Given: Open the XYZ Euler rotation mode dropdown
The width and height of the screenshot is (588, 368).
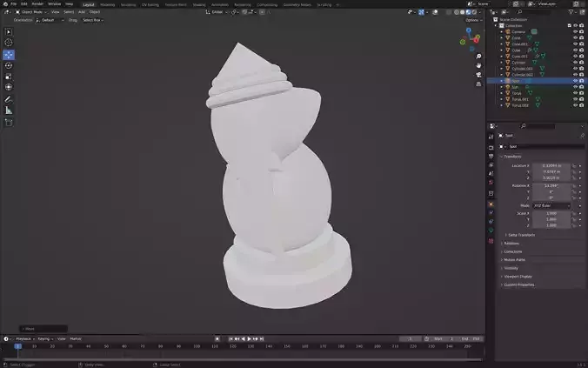Looking at the screenshot, I should [551, 206].
